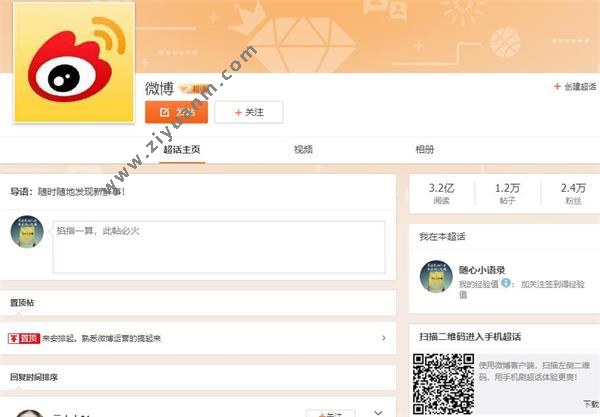The image size is (600, 417).
Task: Click the 随心小语录 avatar in sidebar
Action: pyautogui.click(x=436, y=277)
